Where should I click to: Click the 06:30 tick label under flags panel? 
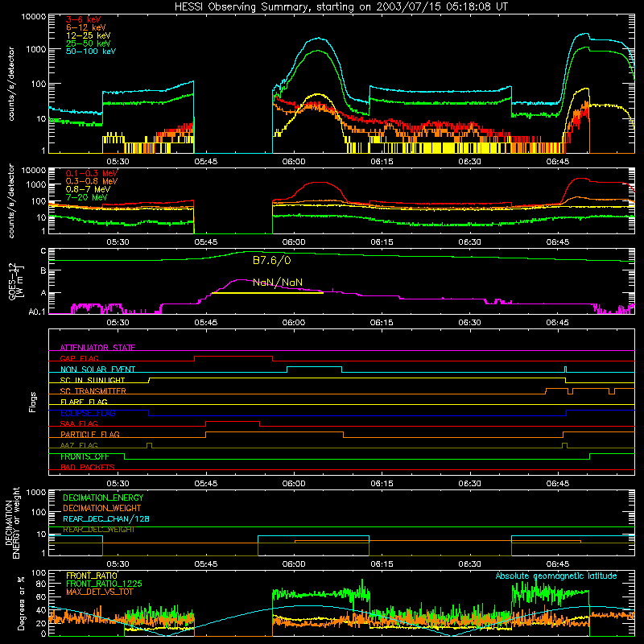coord(469,484)
